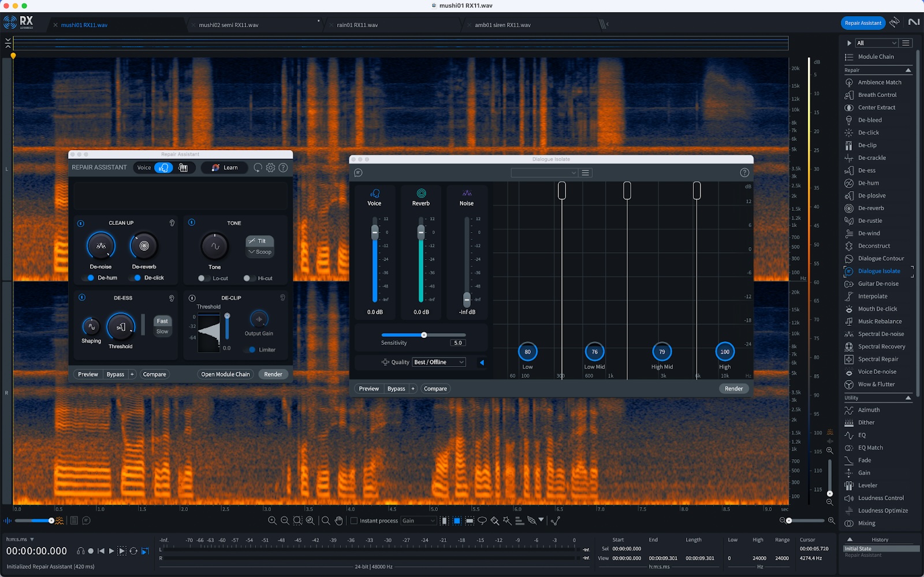Click Open Module Chain button
The height and width of the screenshot is (577, 924).
[x=225, y=374]
